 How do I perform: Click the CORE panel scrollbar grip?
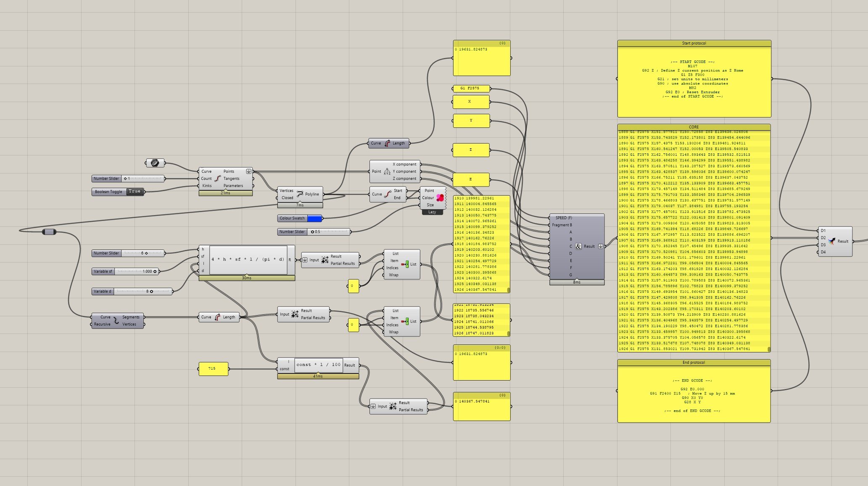pyautogui.click(x=769, y=349)
